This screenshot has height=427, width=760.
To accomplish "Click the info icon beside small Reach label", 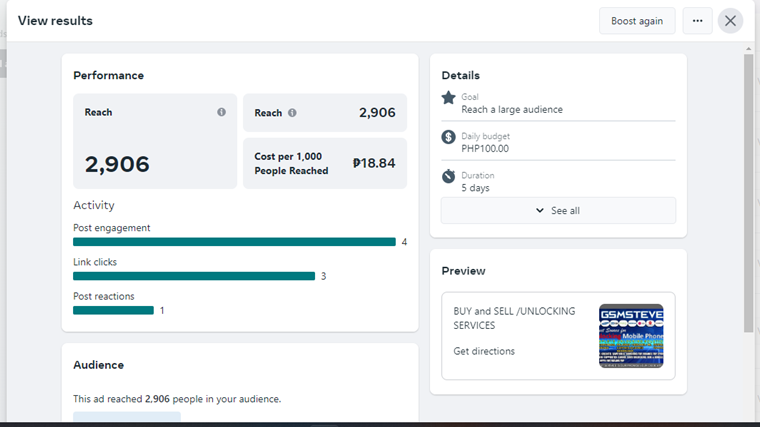I will 292,113.
